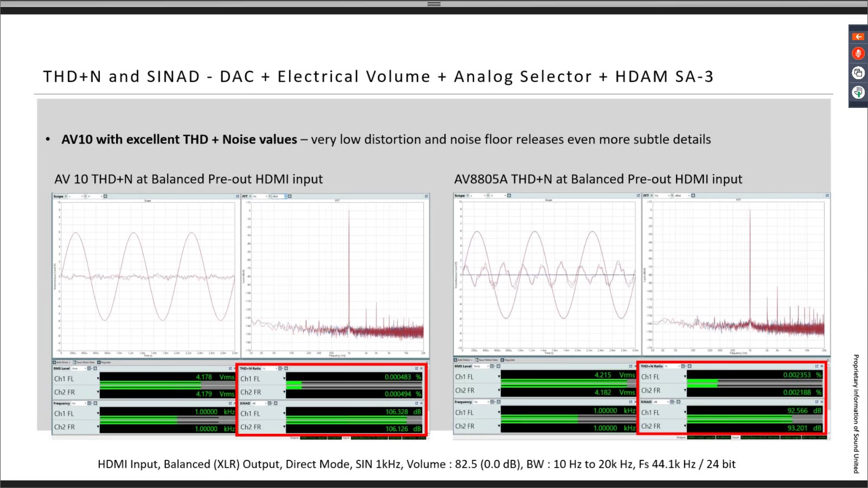Click 'Proprietary information of Sound United' text
868x488 pixels.
[856, 414]
